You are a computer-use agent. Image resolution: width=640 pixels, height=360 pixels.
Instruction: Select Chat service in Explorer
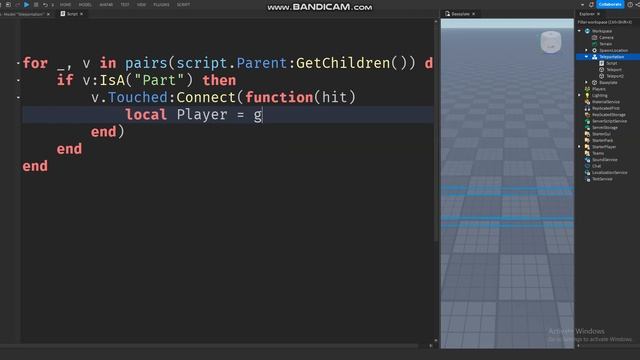(596, 166)
